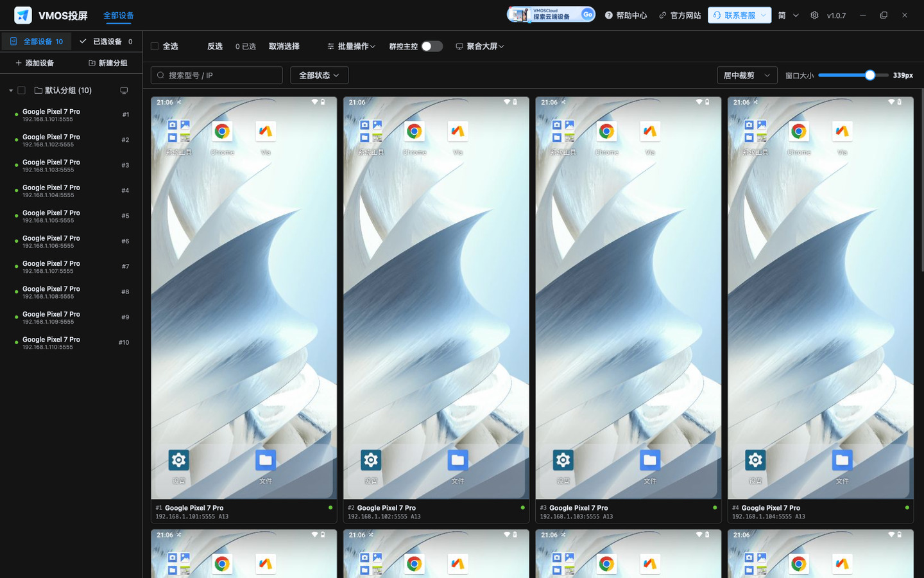Collapse the 默认分组 tree arrow
Image resolution: width=924 pixels, height=578 pixels.
point(11,91)
